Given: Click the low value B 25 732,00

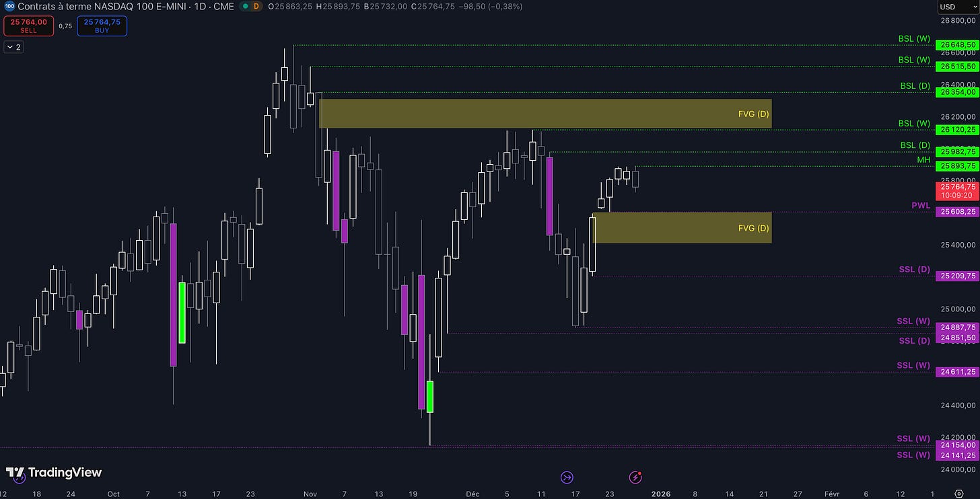Looking at the screenshot, I should (x=386, y=6).
